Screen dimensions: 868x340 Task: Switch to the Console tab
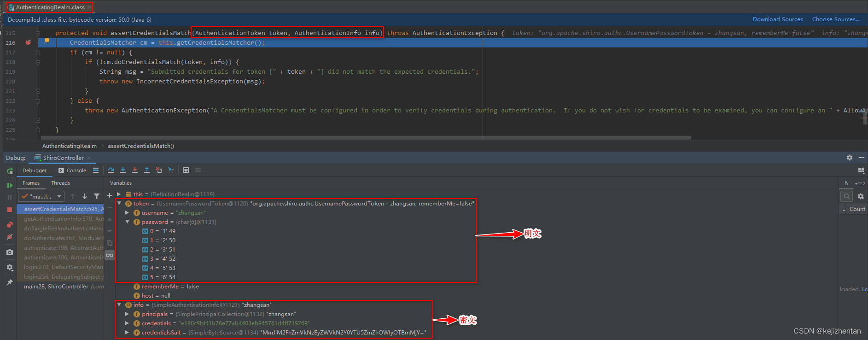pos(72,170)
